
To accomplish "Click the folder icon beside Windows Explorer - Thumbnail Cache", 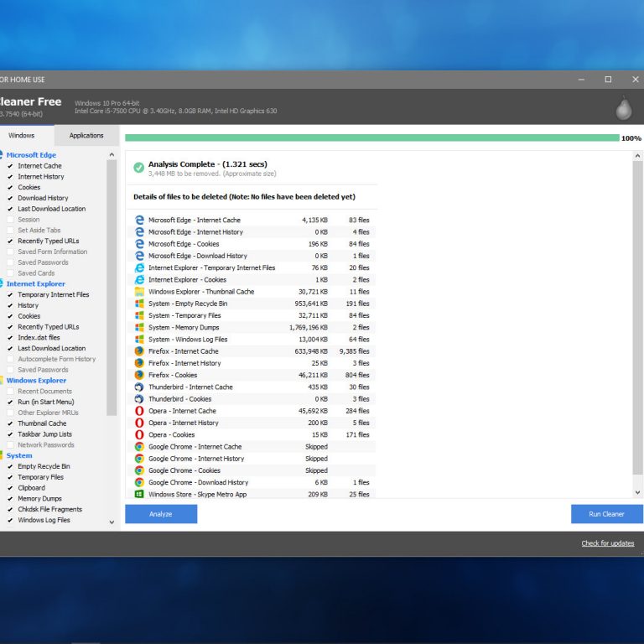I will click(x=139, y=291).
